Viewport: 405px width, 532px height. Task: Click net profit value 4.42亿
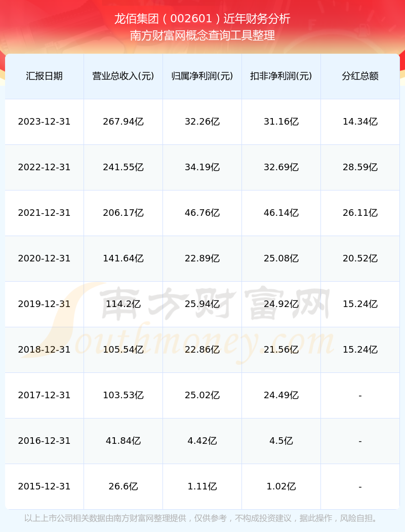pyautogui.click(x=202, y=441)
